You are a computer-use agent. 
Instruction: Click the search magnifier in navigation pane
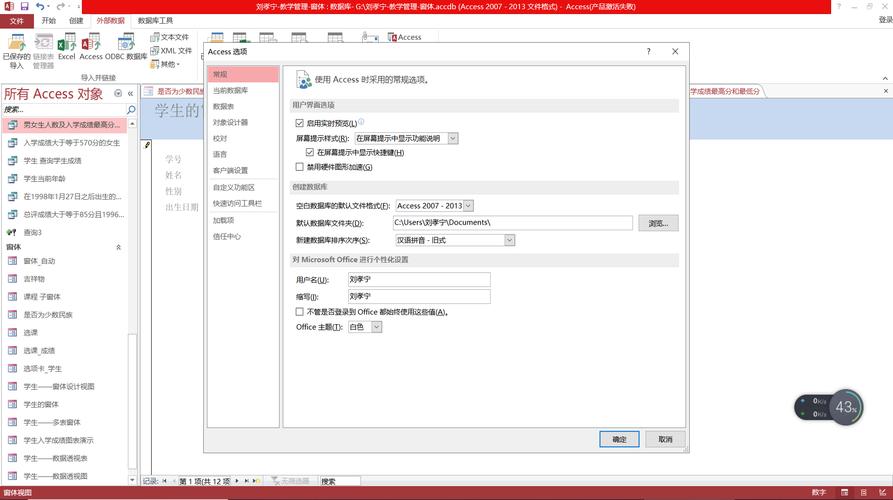[131, 109]
